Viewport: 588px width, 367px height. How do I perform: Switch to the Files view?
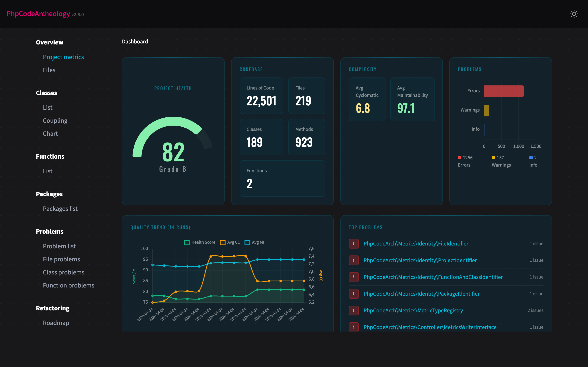[x=49, y=70]
